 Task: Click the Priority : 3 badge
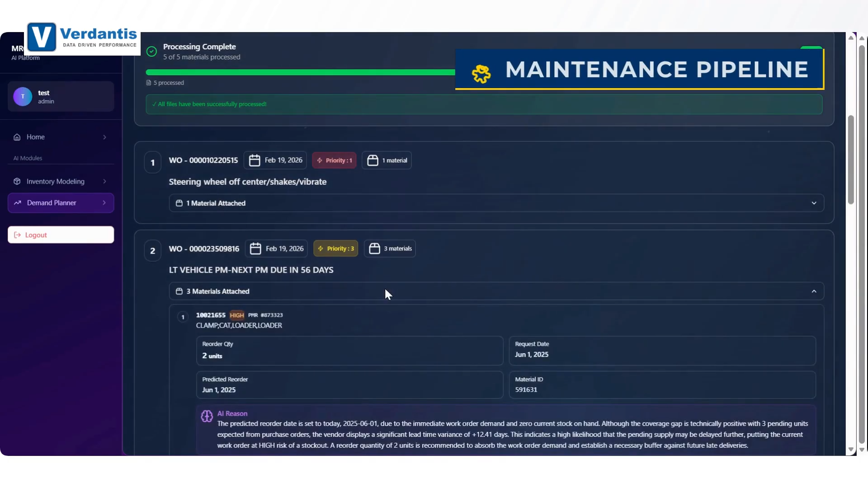335,249
